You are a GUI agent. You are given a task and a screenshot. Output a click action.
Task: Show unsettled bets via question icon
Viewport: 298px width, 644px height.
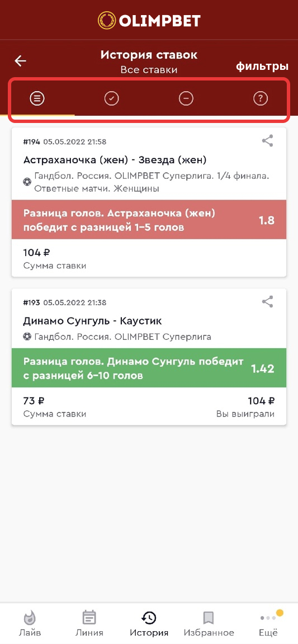[261, 98]
